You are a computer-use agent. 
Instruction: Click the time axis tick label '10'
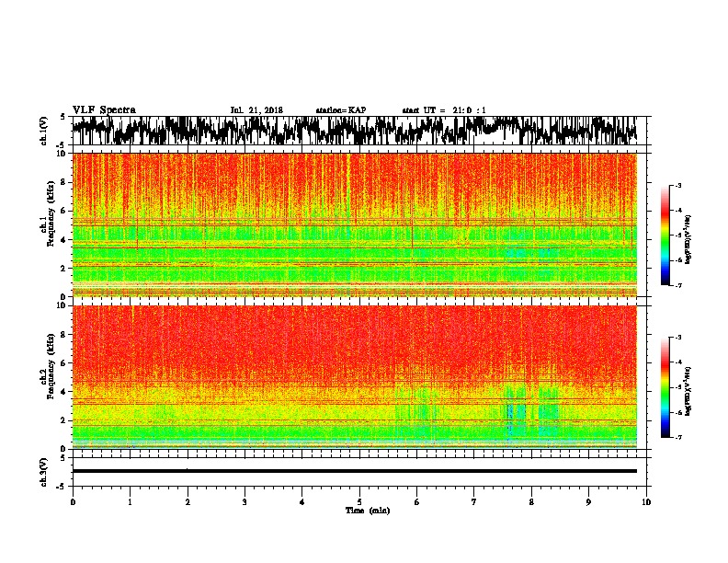click(646, 501)
